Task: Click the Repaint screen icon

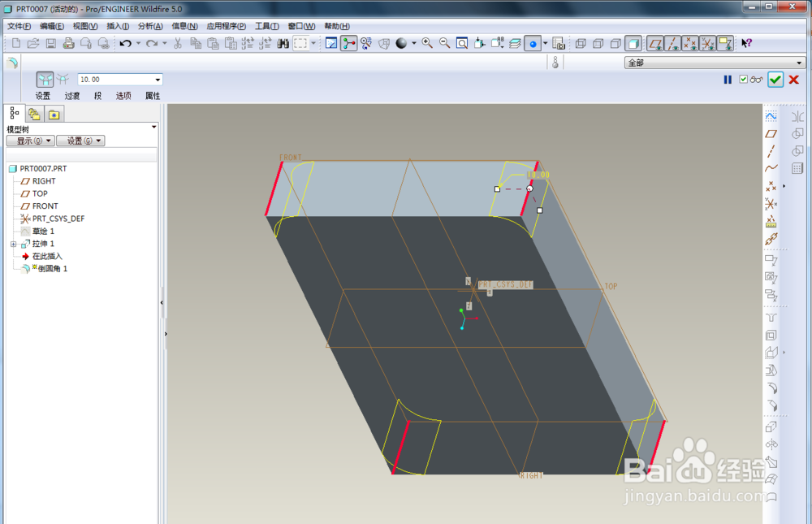Action: (331, 44)
